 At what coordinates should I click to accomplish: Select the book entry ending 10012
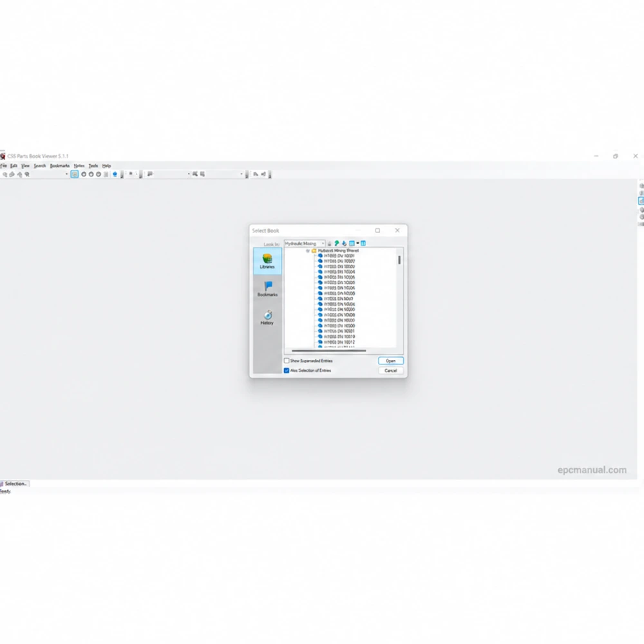click(x=339, y=342)
